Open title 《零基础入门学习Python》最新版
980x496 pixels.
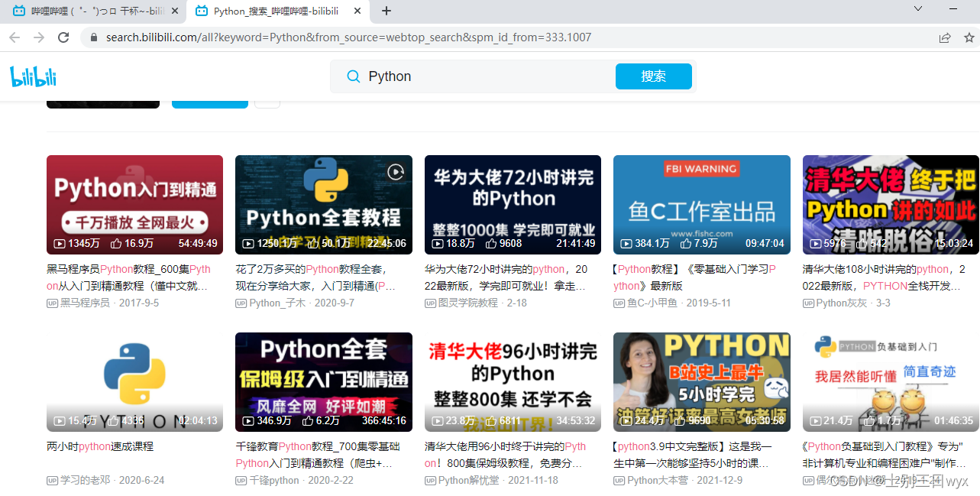coord(694,277)
